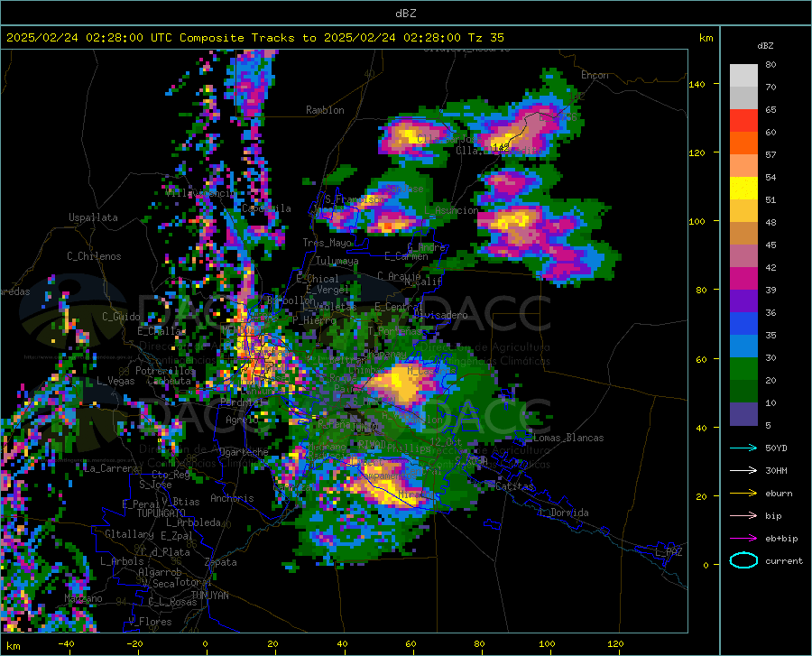Click the km label above vertical axis
Viewport: 812px width, 656px height.
706,38
